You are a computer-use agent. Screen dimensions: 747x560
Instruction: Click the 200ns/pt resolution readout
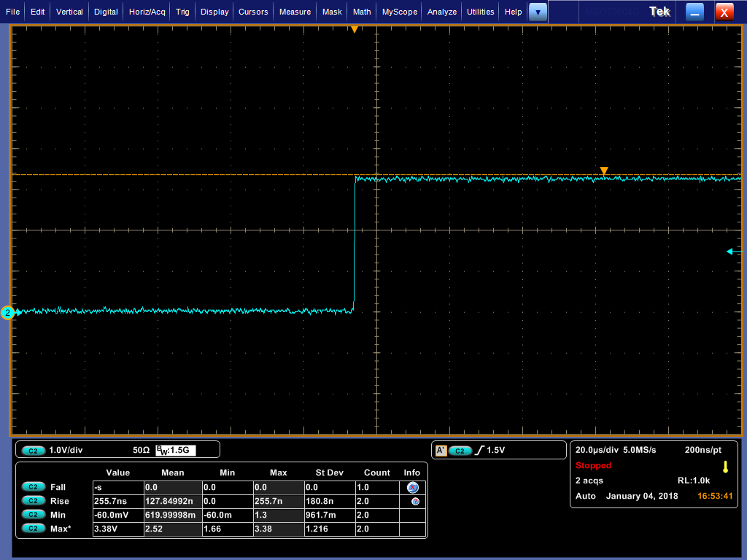pyautogui.click(x=703, y=450)
